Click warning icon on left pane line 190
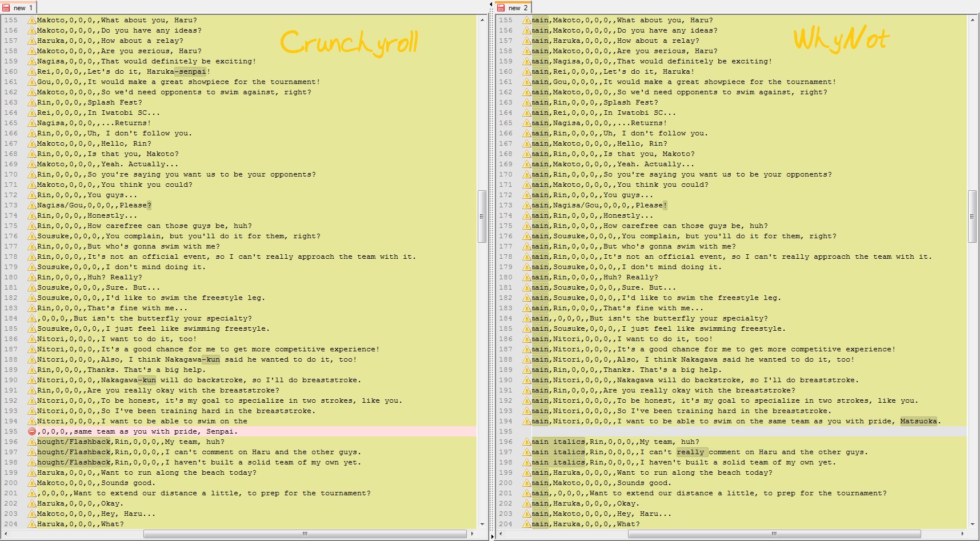This screenshot has width=980, height=541. click(32, 380)
